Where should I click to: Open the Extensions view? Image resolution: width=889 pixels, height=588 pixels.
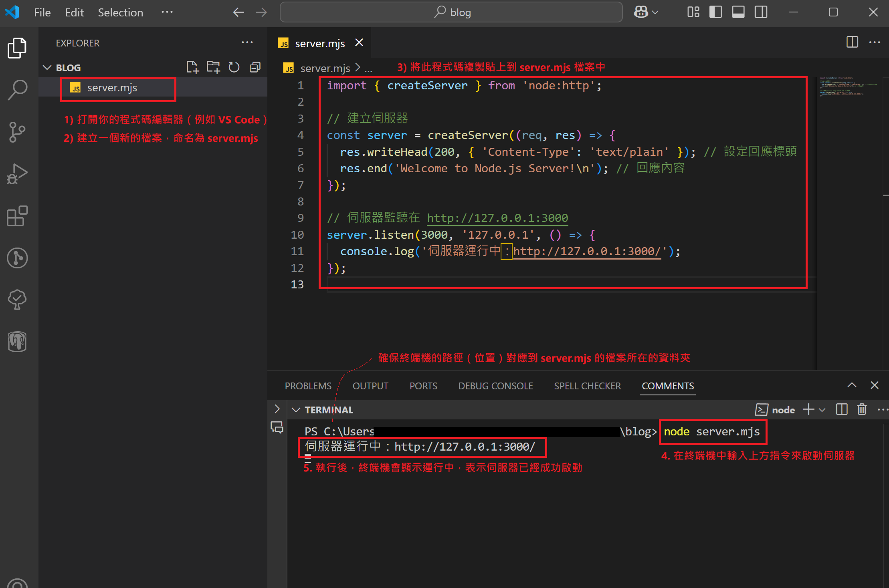(18, 216)
